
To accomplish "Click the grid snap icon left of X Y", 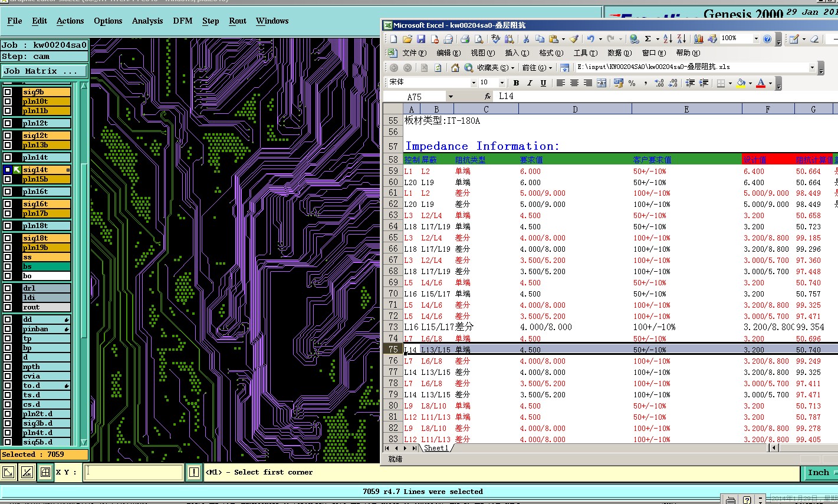I will pyautogui.click(x=45, y=472).
